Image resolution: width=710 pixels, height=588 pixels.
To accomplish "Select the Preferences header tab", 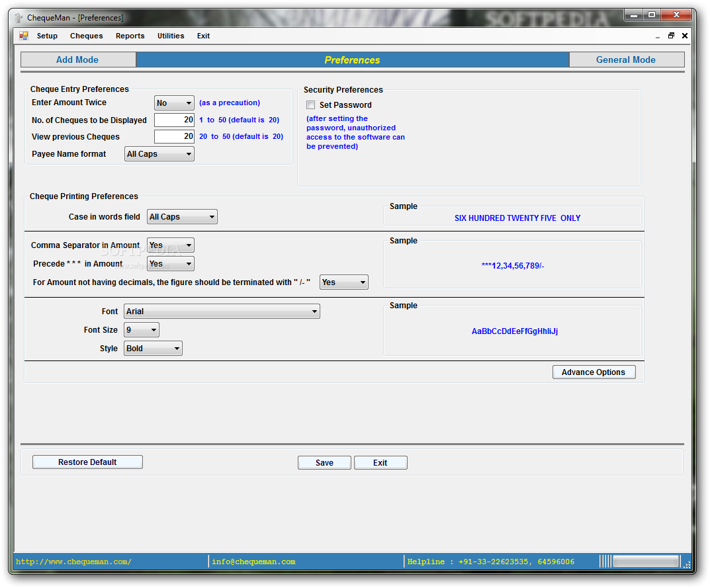I will click(x=352, y=60).
